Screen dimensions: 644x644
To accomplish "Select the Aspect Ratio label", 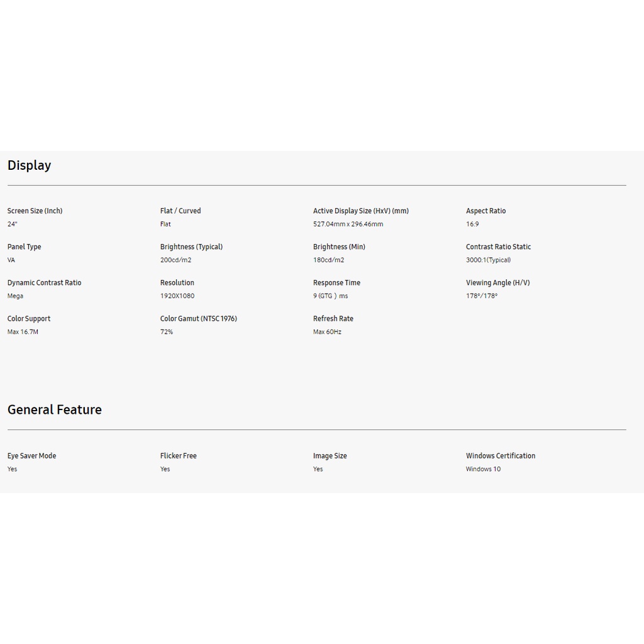I will tap(486, 211).
